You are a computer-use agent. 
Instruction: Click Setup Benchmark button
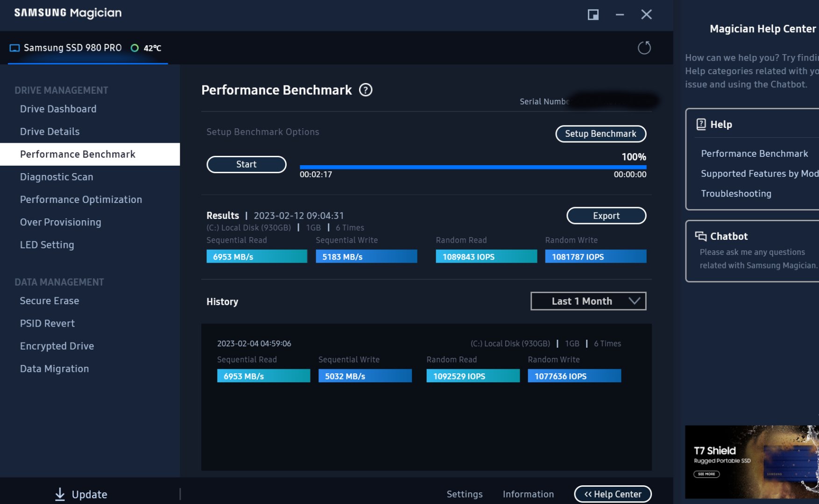(x=601, y=134)
